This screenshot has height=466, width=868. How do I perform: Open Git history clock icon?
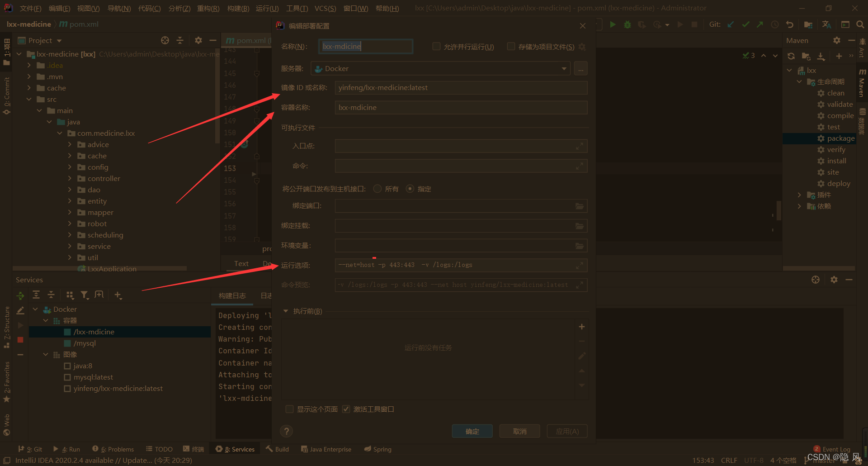(x=775, y=24)
